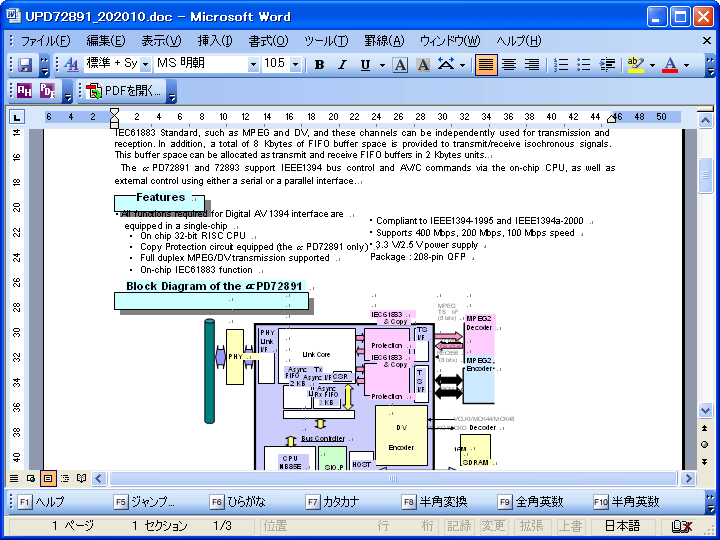Open the Styles and Formatting icon

(x=71, y=65)
